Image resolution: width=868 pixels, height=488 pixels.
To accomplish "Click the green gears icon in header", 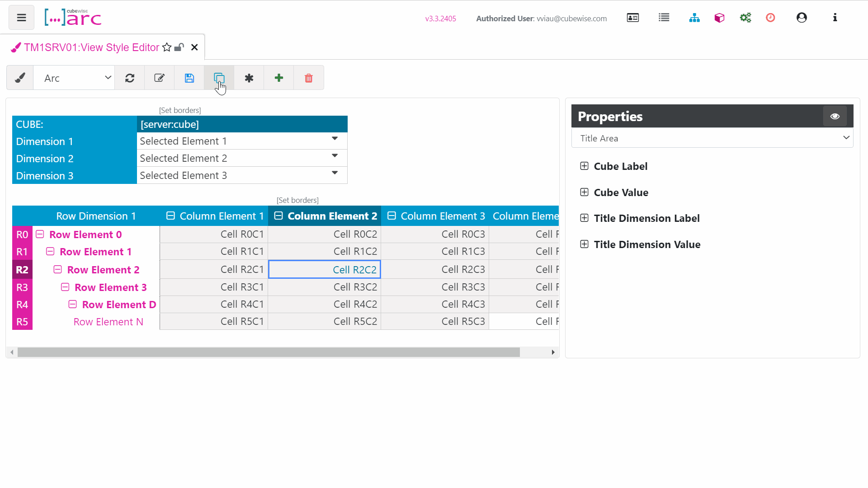I will point(745,18).
